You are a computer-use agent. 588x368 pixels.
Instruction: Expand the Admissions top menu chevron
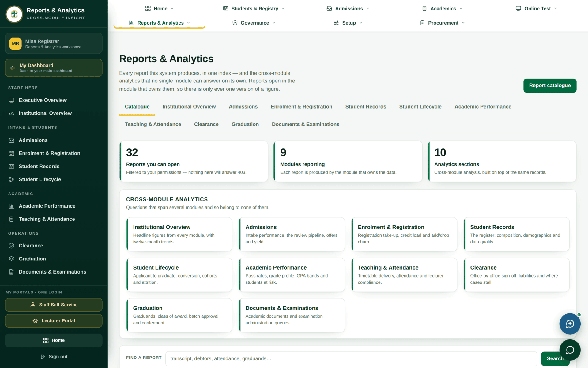(x=368, y=9)
